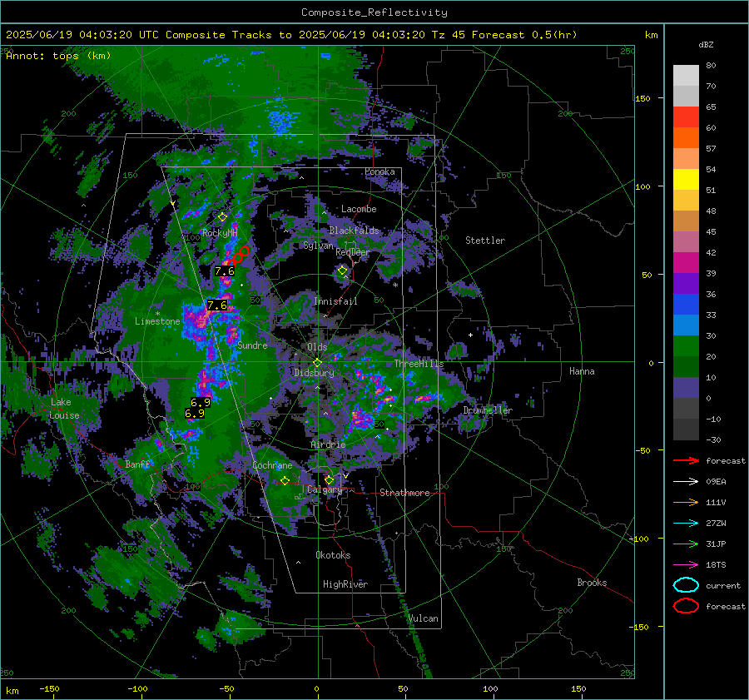Click the red forecast arrow in the legend
This screenshot has width=749, height=700.
coord(686,460)
